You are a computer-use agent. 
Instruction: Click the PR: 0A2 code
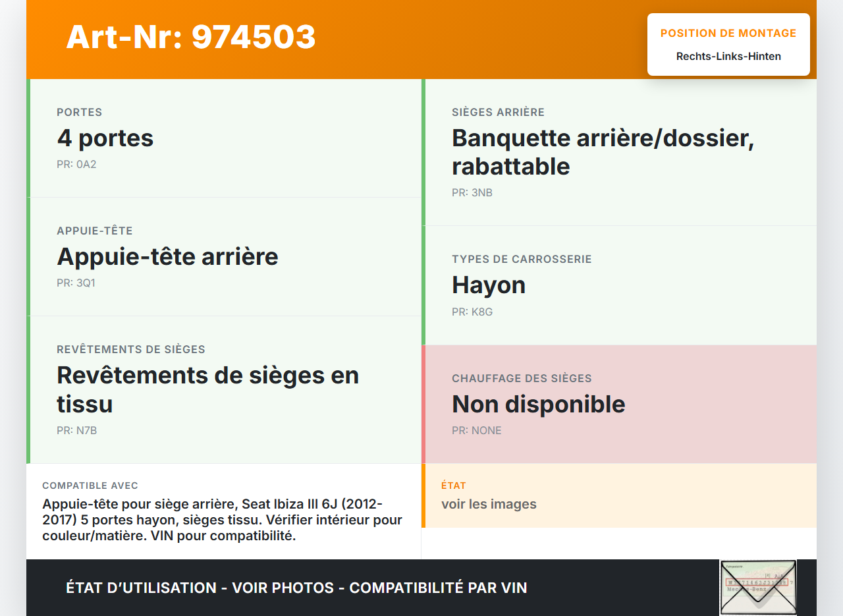[76, 164]
